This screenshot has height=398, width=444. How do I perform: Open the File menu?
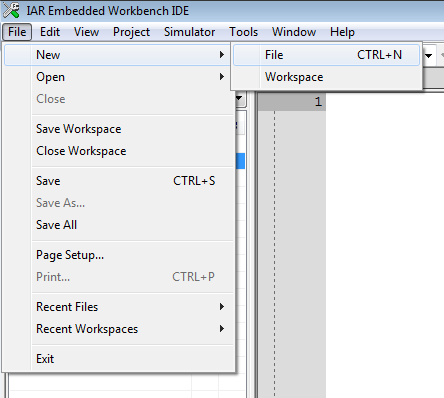tap(17, 32)
